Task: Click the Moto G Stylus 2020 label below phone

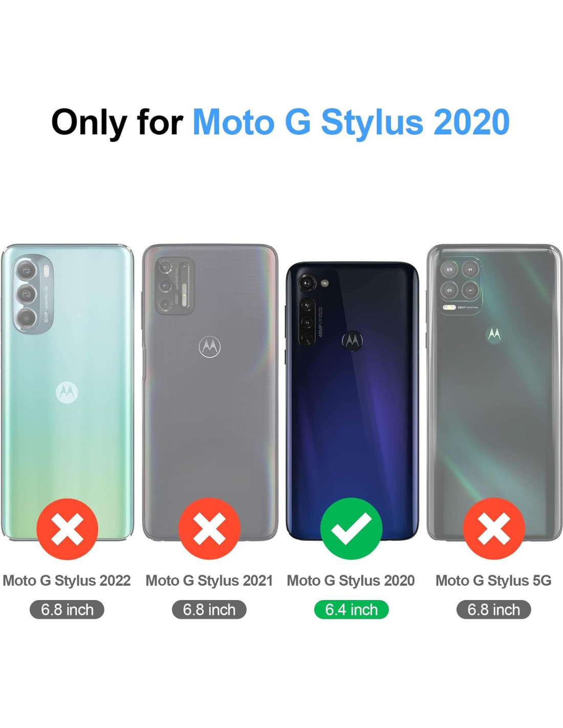Action: [351, 581]
